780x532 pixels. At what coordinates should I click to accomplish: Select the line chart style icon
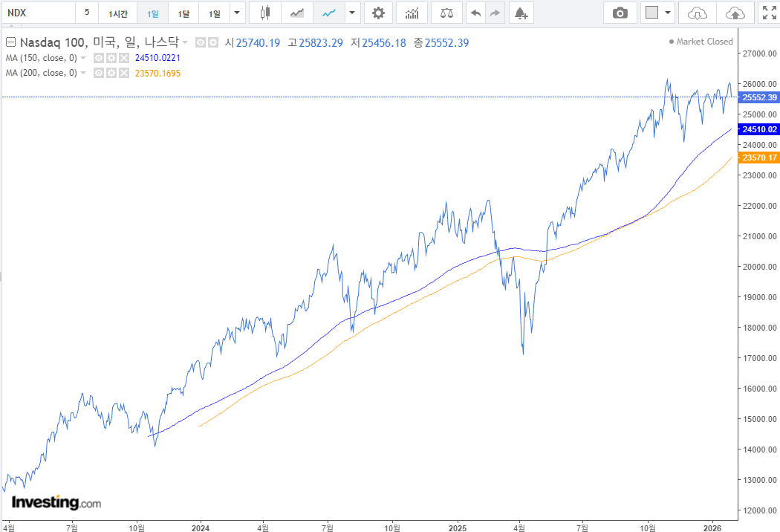click(329, 13)
